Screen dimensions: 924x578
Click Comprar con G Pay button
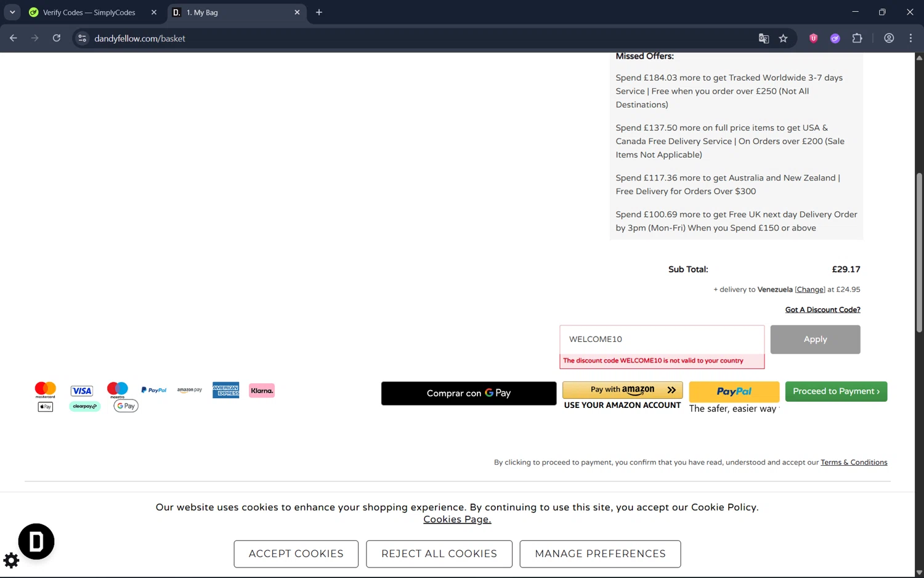[469, 393]
